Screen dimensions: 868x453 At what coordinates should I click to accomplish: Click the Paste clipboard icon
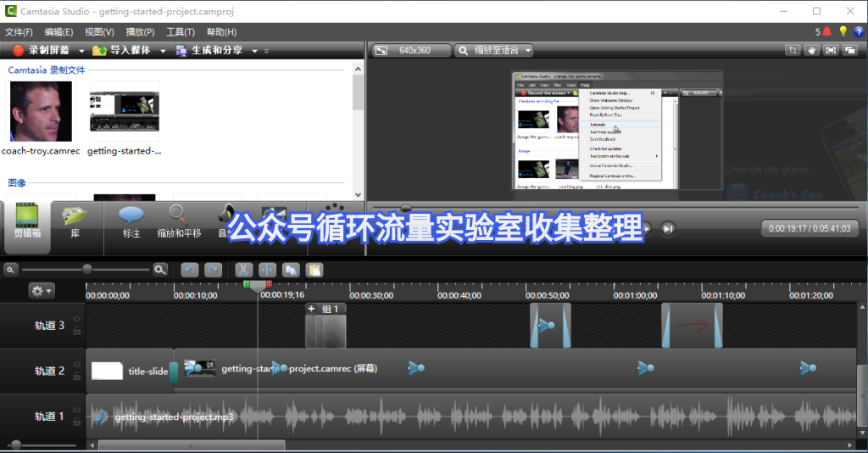314,270
